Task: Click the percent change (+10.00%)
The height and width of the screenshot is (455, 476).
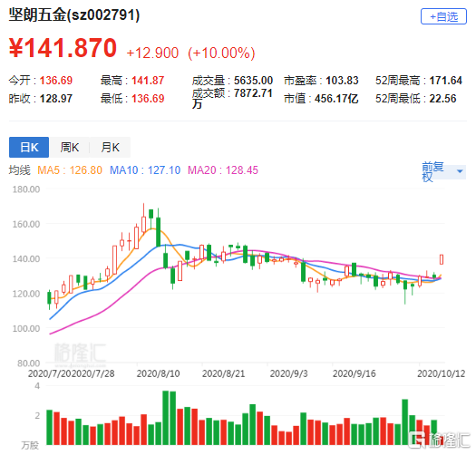Action: pyautogui.click(x=221, y=53)
